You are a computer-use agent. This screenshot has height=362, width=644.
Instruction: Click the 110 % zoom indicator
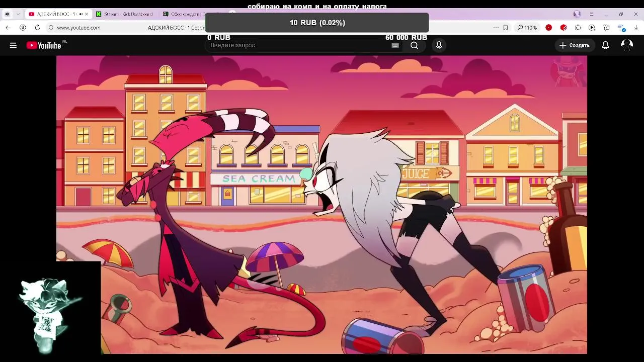pos(527,28)
